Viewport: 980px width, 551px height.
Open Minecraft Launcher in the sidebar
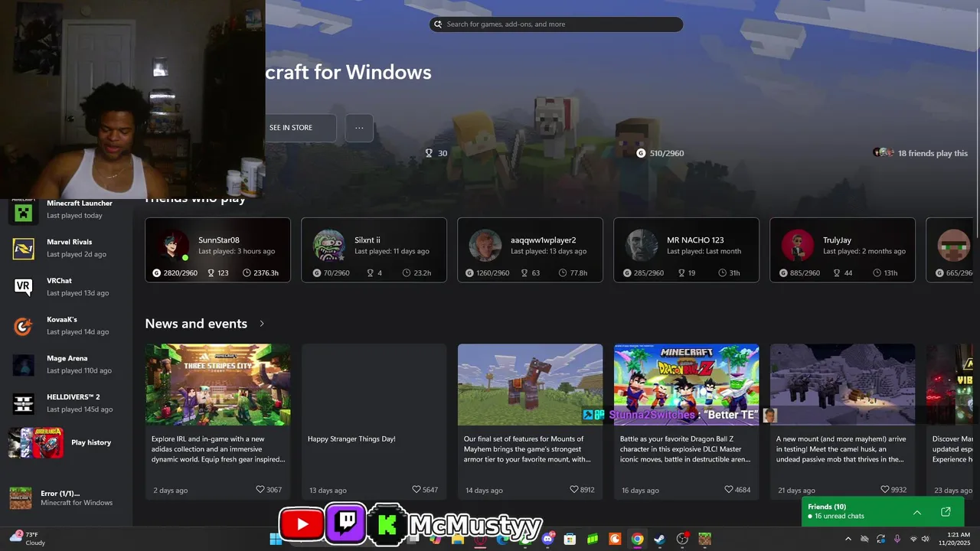66,210
